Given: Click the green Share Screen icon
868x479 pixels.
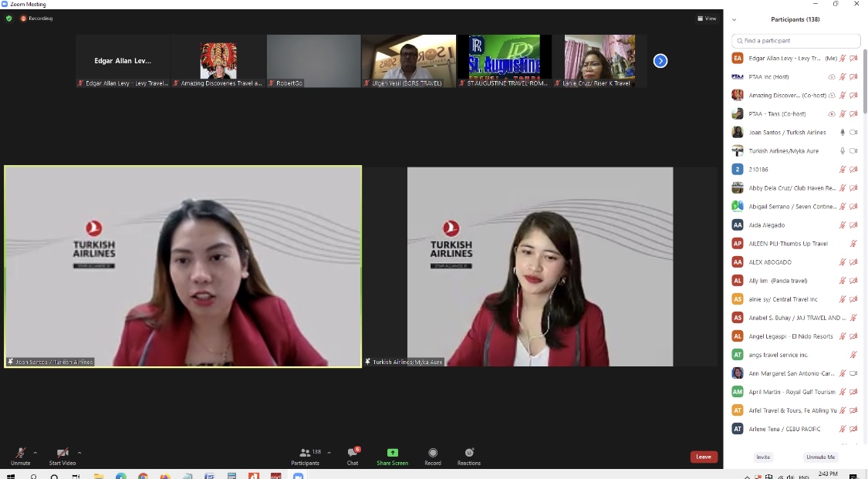Looking at the screenshot, I should (x=393, y=453).
